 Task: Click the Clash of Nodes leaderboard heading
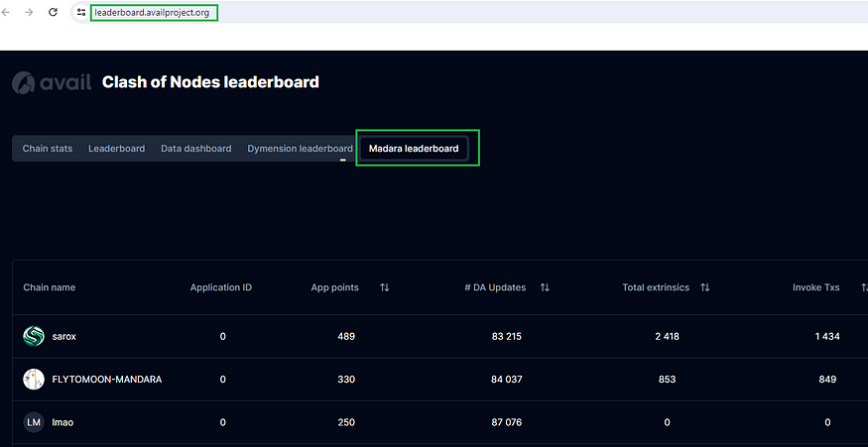coord(210,82)
